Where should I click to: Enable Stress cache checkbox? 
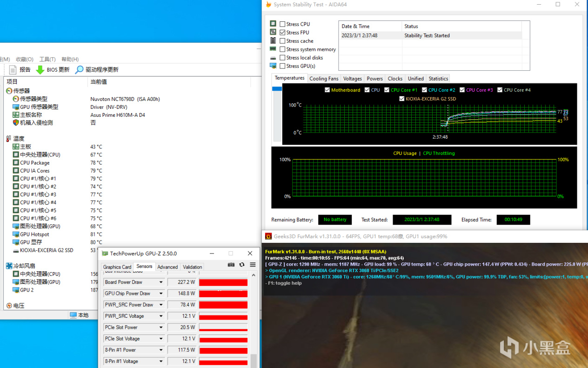tap(282, 41)
